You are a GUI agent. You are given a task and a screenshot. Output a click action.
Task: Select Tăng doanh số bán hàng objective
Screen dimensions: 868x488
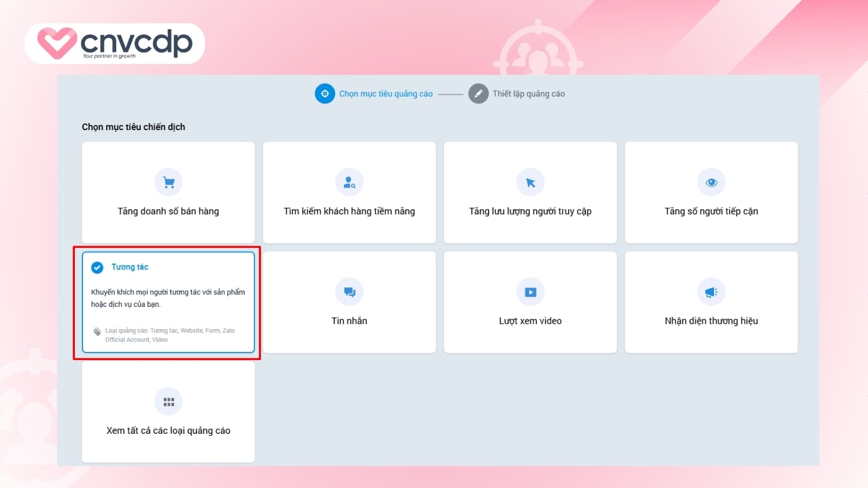point(168,211)
